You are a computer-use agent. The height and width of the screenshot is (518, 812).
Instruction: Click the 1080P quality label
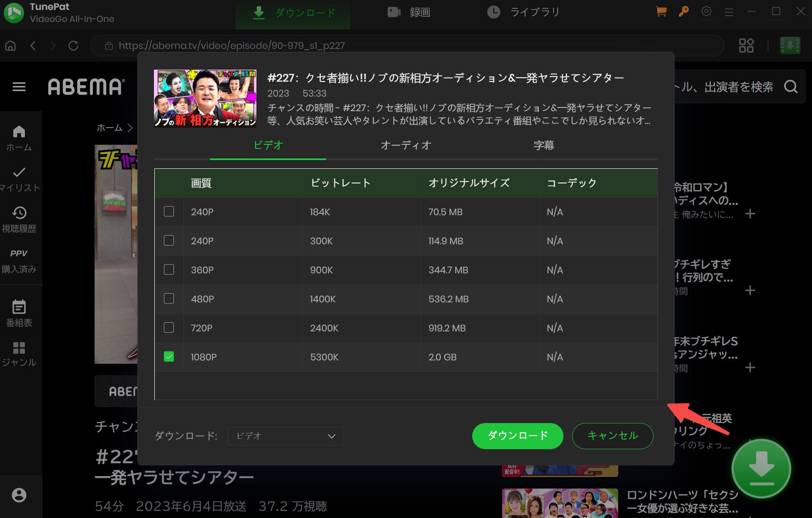coord(204,357)
